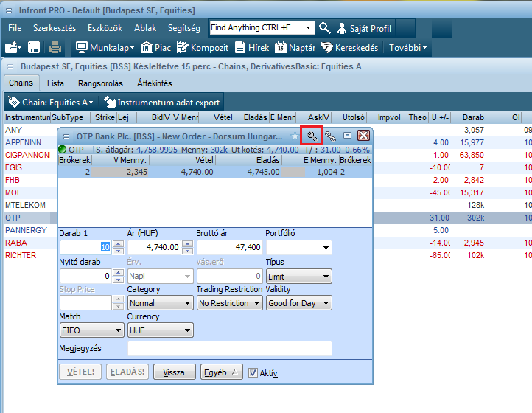Click the Darab quantity input field
532x413 pixels.
coord(86,247)
